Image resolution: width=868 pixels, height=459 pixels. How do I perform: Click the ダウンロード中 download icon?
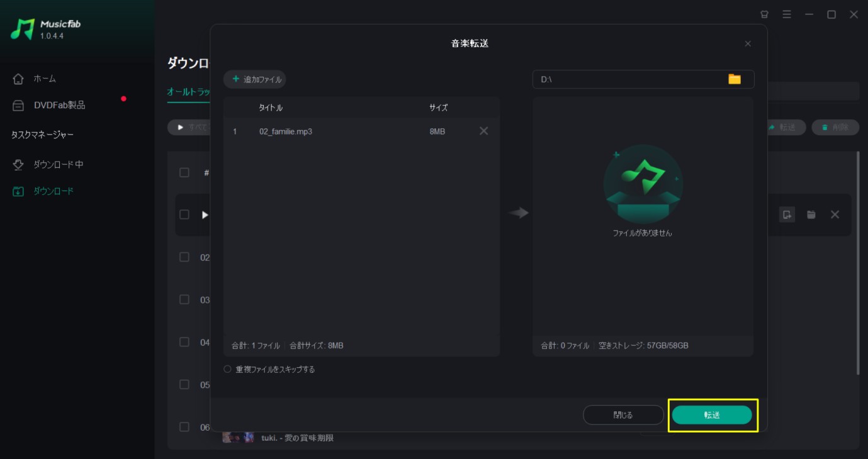click(x=18, y=164)
